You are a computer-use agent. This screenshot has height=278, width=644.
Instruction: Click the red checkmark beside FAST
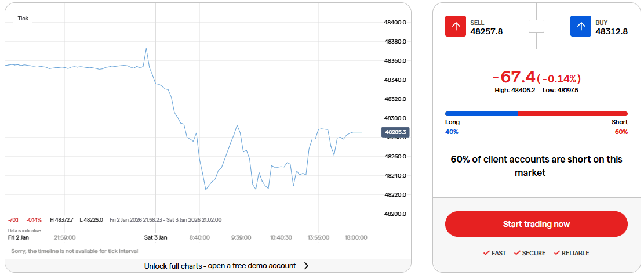click(486, 253)
